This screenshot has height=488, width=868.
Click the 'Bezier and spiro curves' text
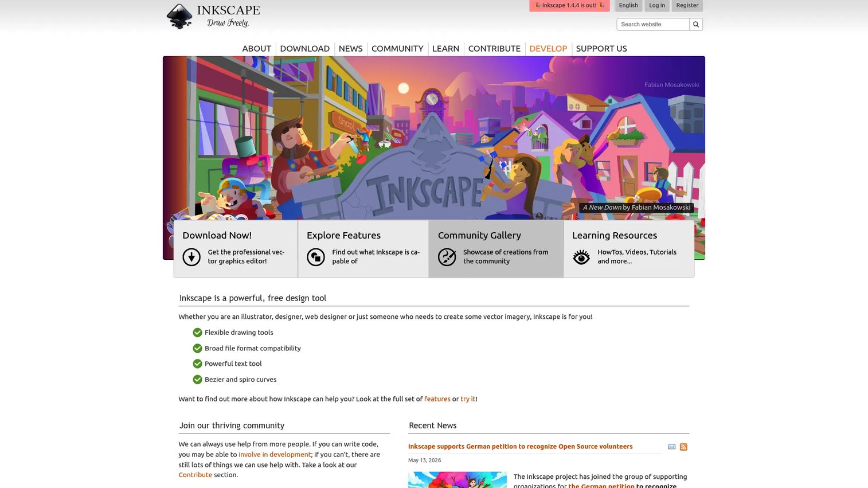pos(241,380)
